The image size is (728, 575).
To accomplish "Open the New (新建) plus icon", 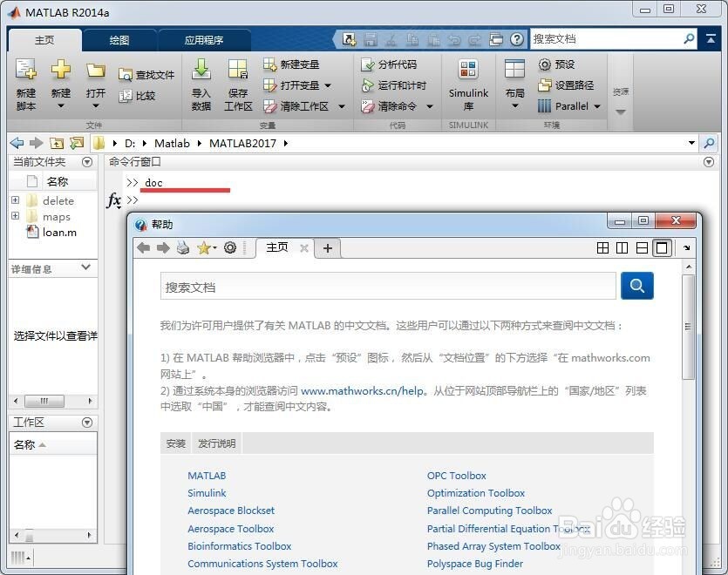I will point(61,70).
